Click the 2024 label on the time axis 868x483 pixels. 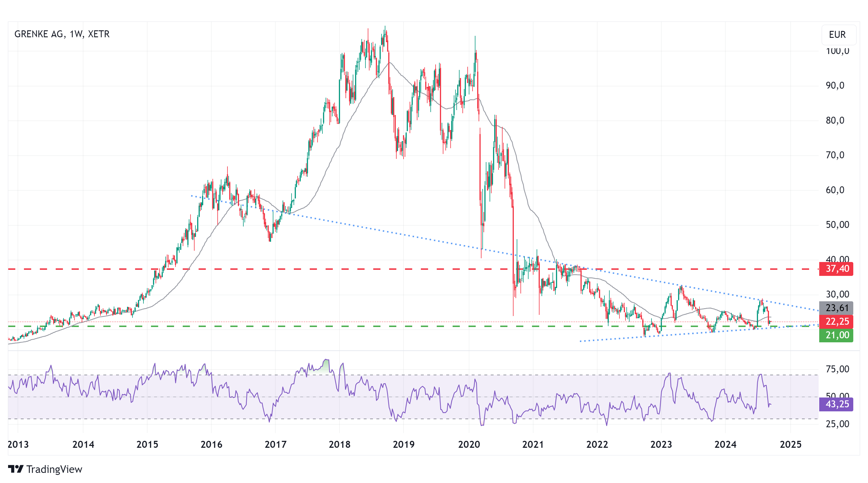(x=725, y=445)
